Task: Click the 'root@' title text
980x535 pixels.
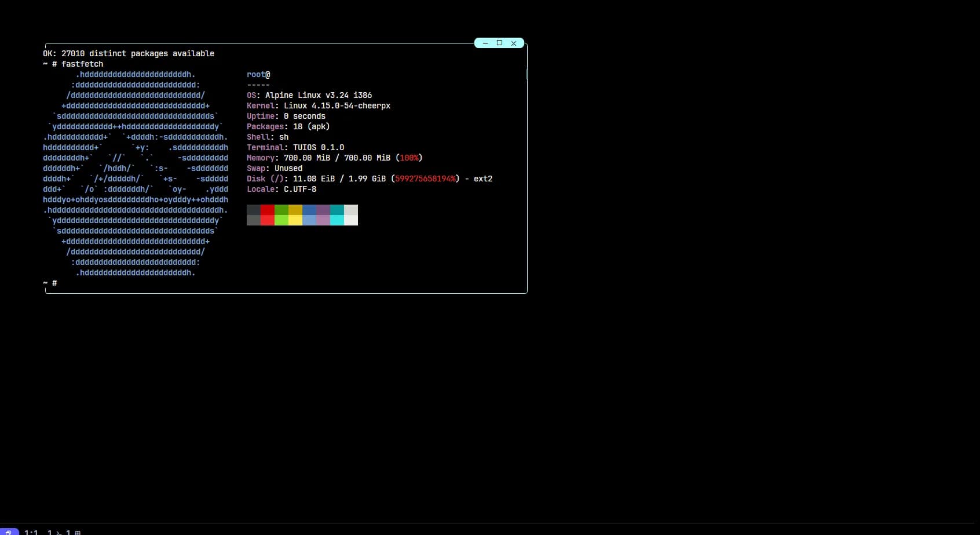Action: (x=258, y=74)
